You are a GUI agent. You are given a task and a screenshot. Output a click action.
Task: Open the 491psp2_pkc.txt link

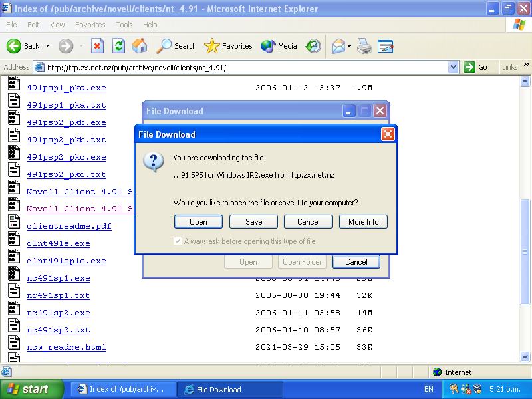66,174
